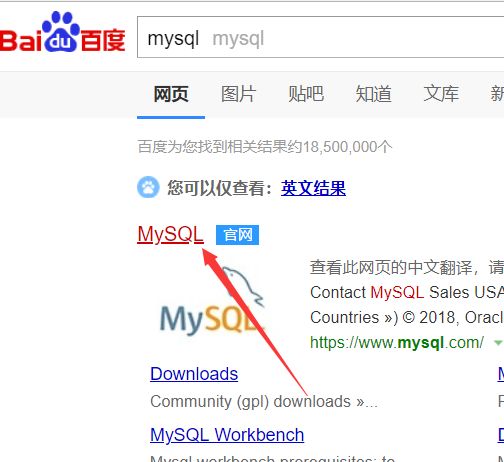
Task: Click the Baidu logo
Action: 62,32
